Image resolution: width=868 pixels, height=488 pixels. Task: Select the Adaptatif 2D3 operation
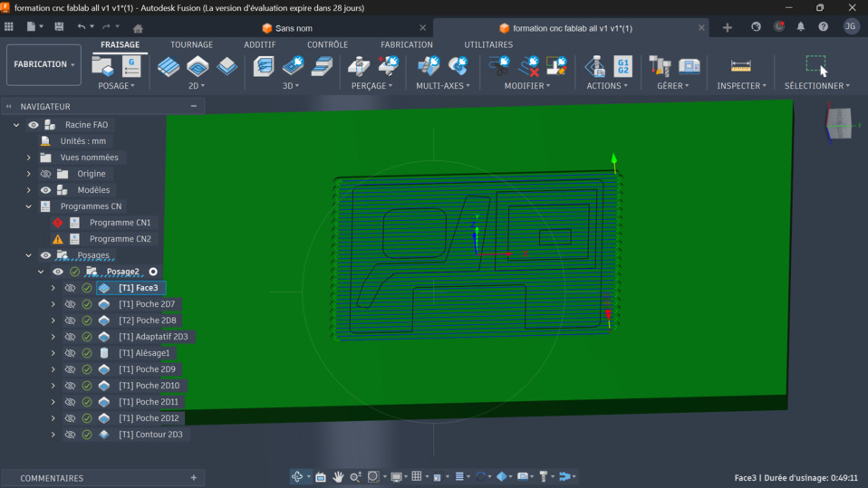tap(153, 337)
